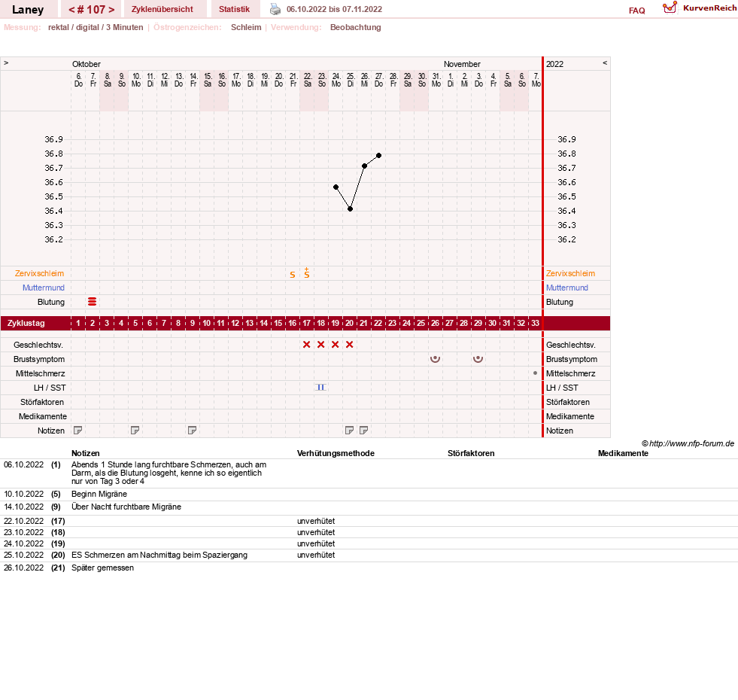Open the note icon for cycle day 5

click(135, 430)
